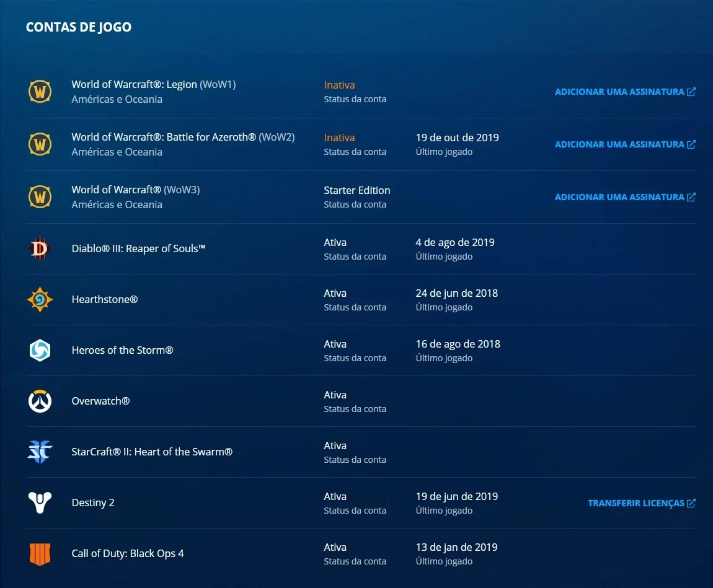This screenshot has height=588, width=713.
Task: Add a subscription for Legion (WoW1)
Action: coord(625,92)
